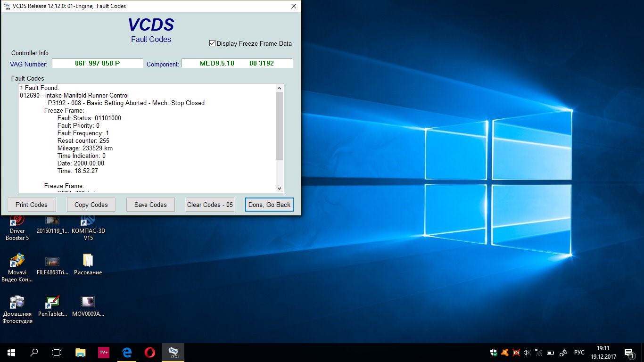Launch Opera browser from the taskbar
644x362 pixels.
pos(150,352)
